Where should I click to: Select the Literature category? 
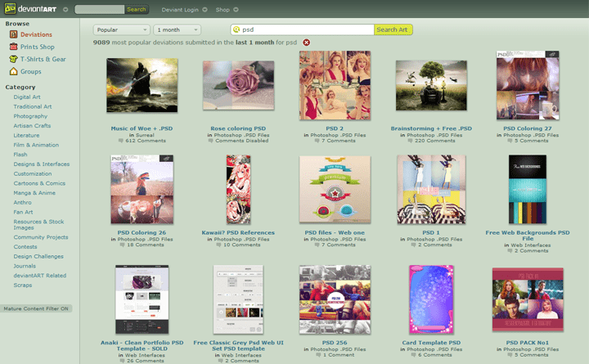tap(26, 135)
